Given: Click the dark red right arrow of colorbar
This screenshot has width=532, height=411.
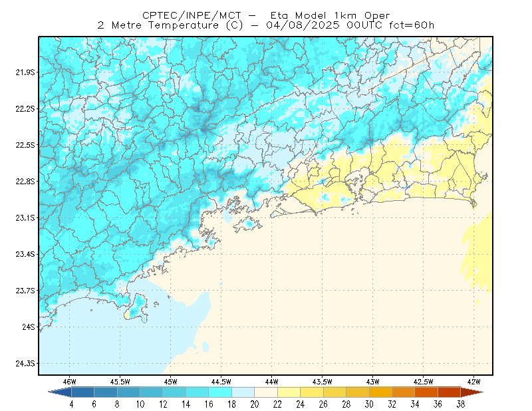Looking at the screenshot, I should pos(472,392).
